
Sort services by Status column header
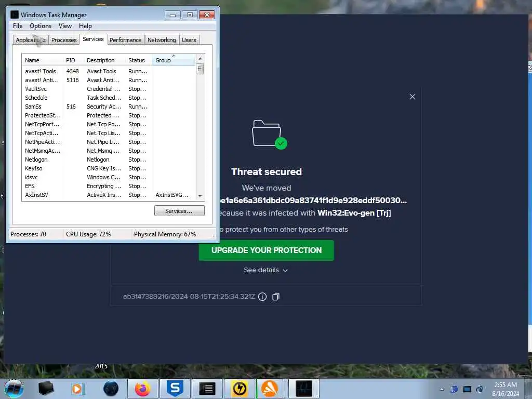pyautogui.click(x=139, y=60)
